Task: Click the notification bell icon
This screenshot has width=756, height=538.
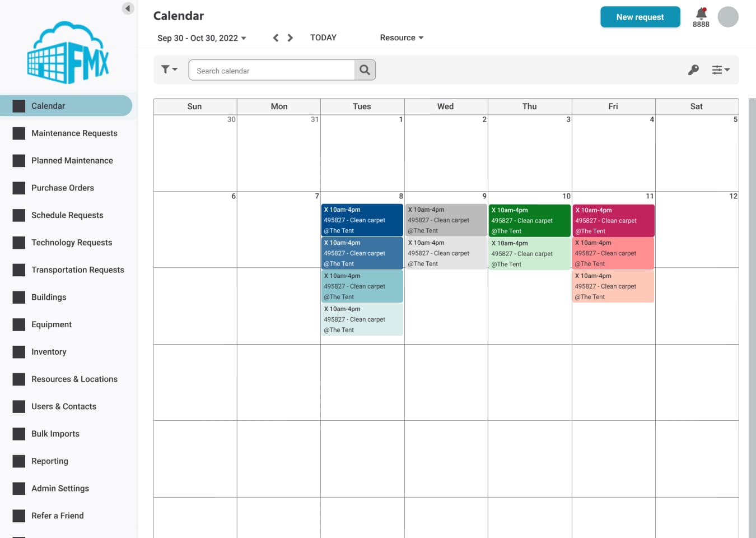Action: coord(701,13)
